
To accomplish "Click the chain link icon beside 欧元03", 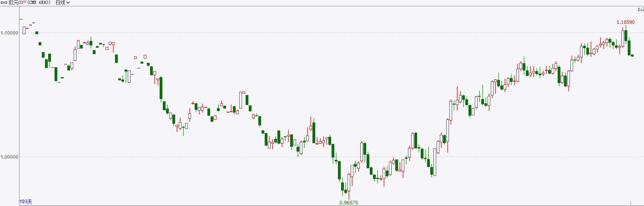I will click(4, 3).
